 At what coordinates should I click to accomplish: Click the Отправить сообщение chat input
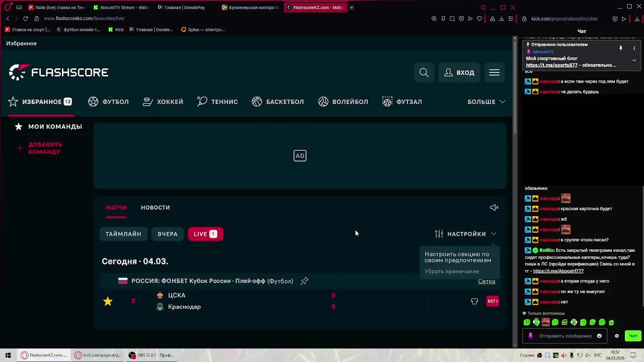point(566,336)
